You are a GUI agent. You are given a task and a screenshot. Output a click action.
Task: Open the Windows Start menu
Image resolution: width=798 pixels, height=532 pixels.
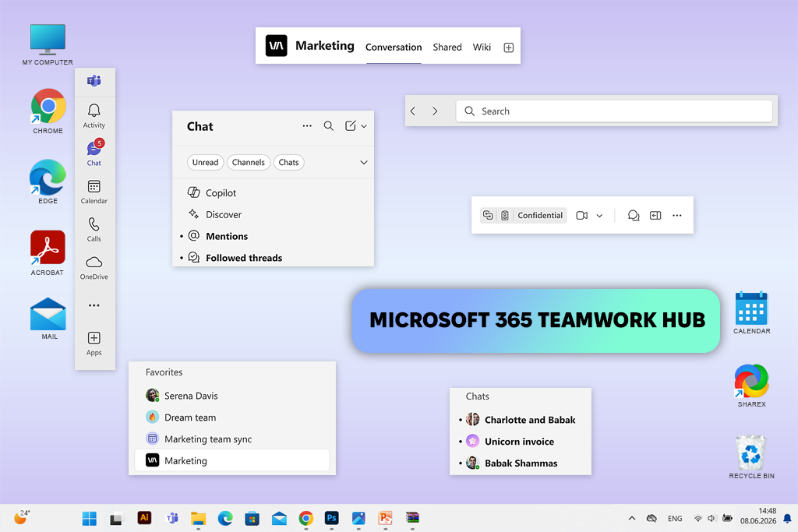point(89,518)
